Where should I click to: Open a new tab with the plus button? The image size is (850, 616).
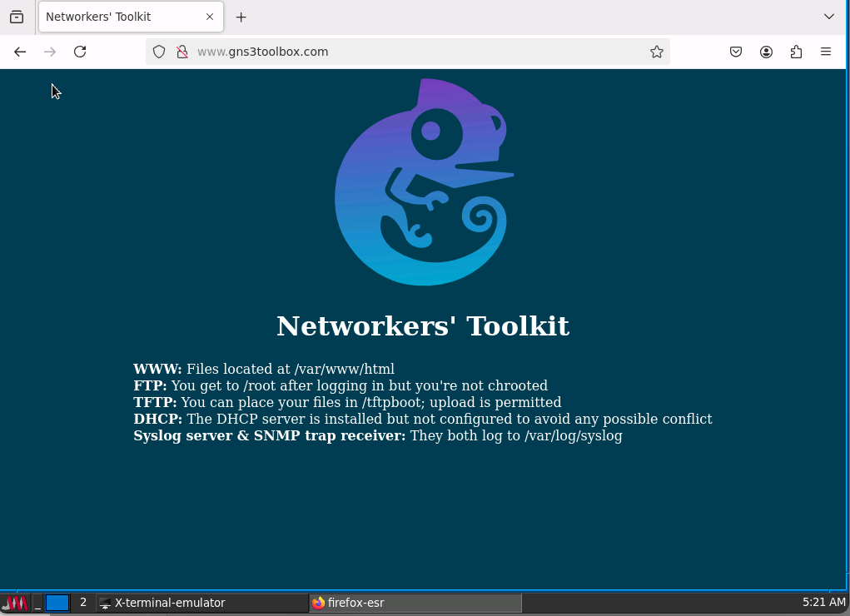pyautogui.click(x=241, y=17)
